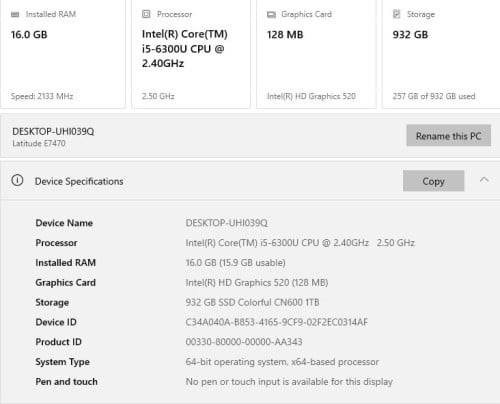This screenshot has width=500, height=404.
Task: Select '2.50 GHz' text in Processor card
Action: (158, 96)
